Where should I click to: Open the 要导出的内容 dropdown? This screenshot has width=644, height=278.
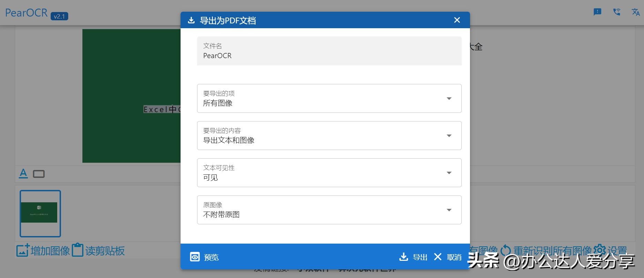click(329, 136)
